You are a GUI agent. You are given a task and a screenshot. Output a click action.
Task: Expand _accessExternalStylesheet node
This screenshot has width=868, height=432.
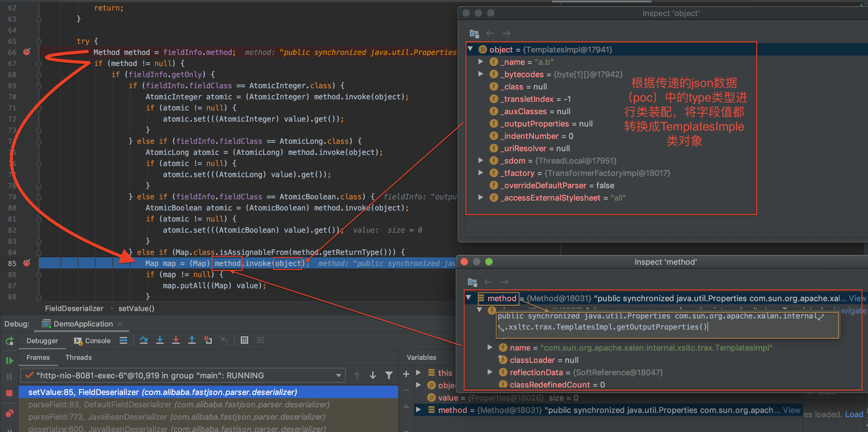pos(481,198)
